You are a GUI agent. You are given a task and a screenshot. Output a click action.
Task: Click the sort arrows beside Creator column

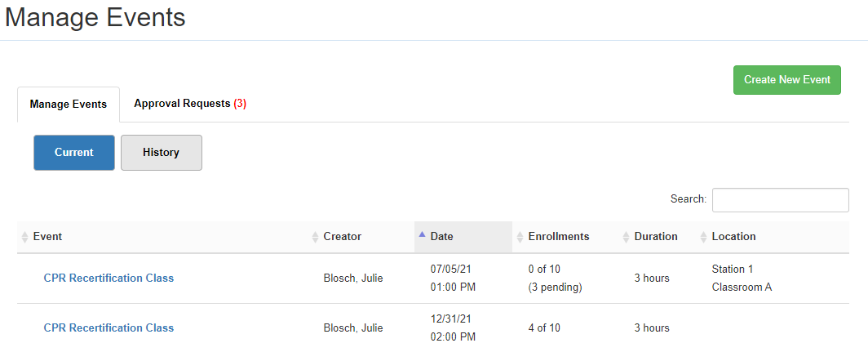pyautogui.click(x=316, y=237)
